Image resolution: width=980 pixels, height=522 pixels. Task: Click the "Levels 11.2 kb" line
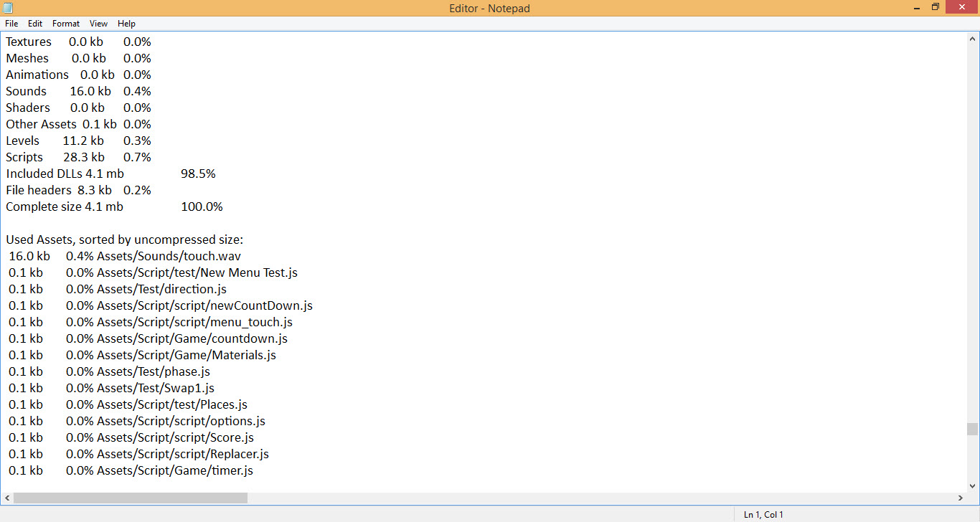pyautogui.click(x=79, y=141)
